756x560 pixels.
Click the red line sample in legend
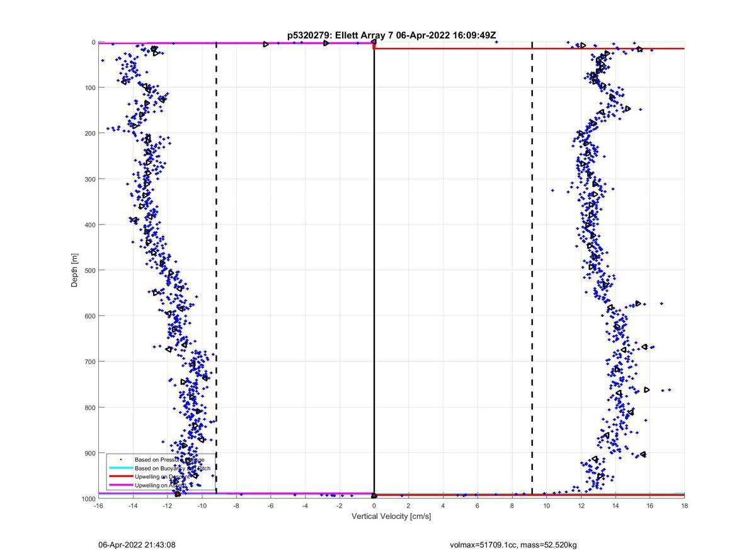click(120, 477)
